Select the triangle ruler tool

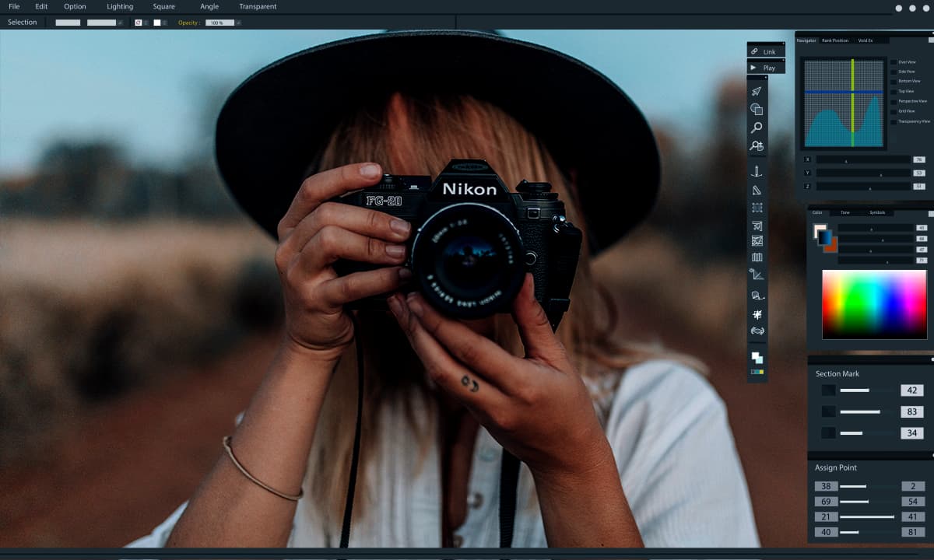[x=757, y=190]
